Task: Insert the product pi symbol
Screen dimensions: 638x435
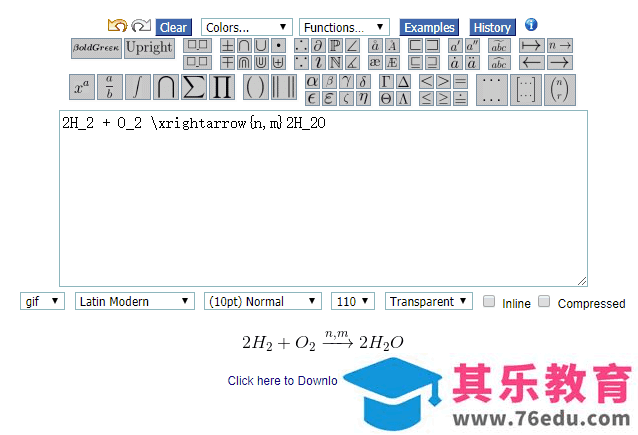Action: click(222, 87)
